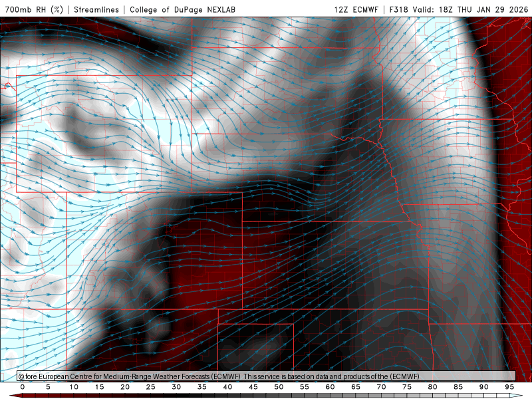532x399 pixels.
Task: Select the "Streamlines" label in header
Action: pyautogui.click(x=96, y=9)
